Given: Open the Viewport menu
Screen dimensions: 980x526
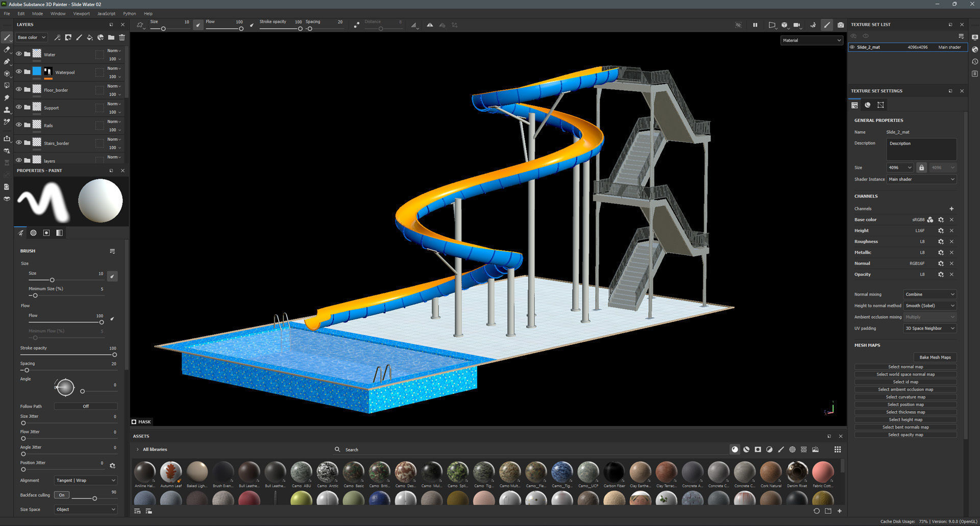Looking at the screenshot, I should pos(81,14).
